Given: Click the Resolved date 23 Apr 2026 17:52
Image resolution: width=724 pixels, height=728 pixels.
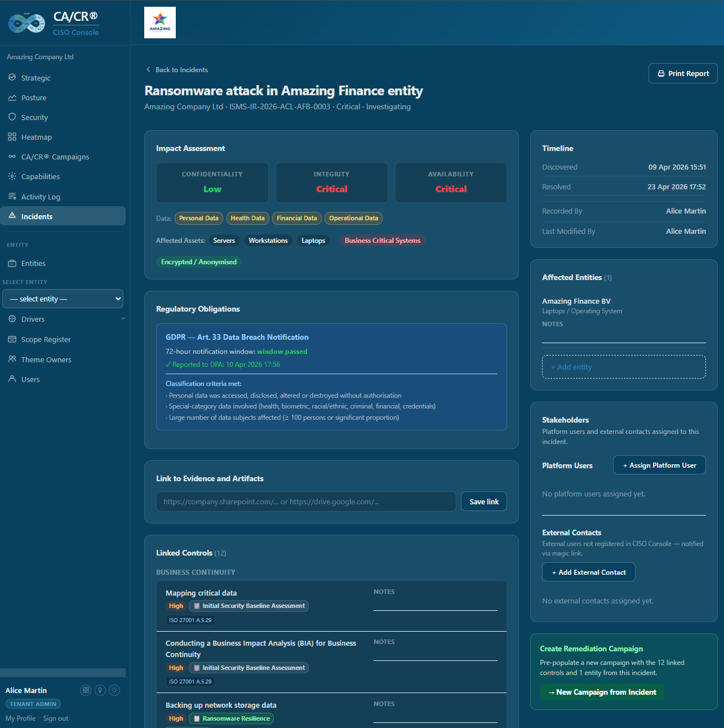Looking at the screenshot, I should coord(677,187).
